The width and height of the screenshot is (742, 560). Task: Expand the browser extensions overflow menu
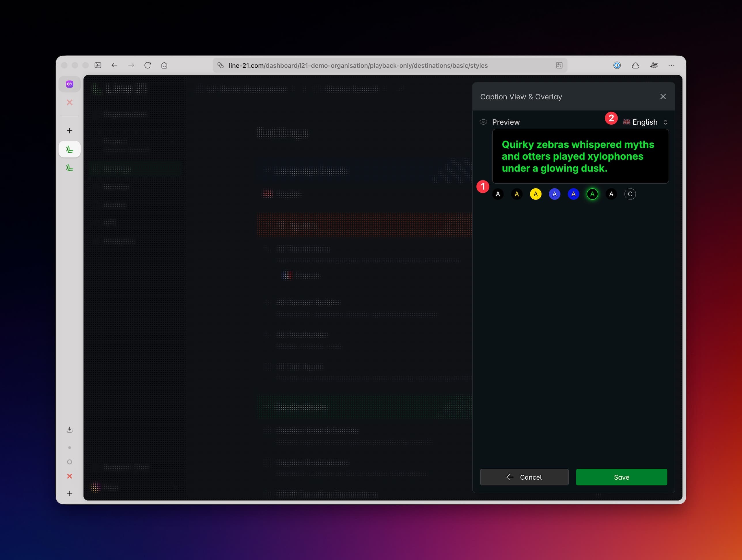point(671,65)
